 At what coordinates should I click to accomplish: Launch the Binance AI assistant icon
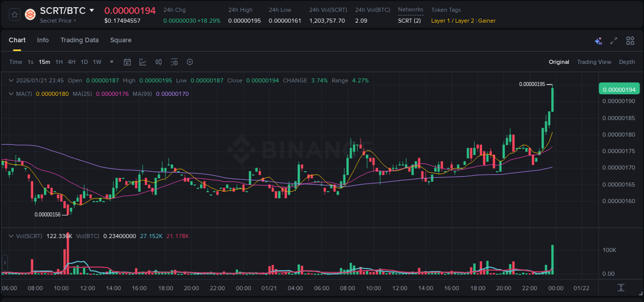(x=598, y=40)
